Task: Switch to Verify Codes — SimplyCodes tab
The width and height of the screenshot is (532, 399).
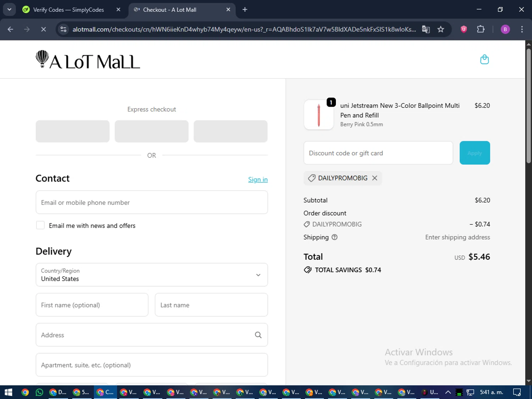Action: click(x=68, y=10)
